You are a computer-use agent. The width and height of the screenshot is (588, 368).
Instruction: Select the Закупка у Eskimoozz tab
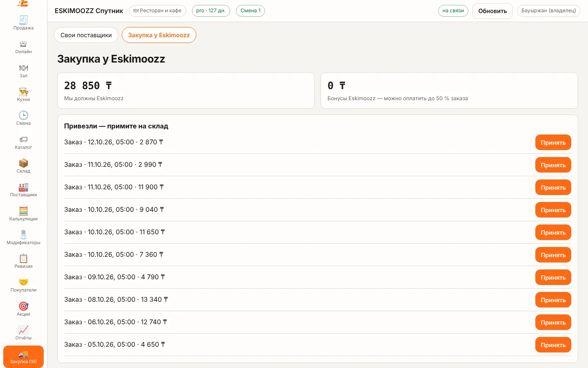159,35
